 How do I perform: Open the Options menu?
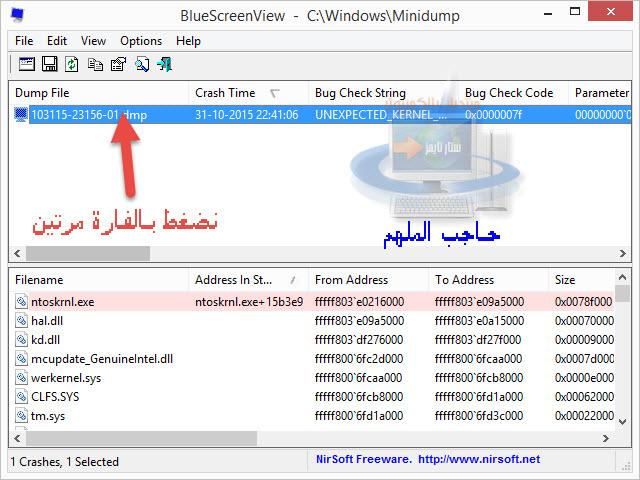point(141,41)
